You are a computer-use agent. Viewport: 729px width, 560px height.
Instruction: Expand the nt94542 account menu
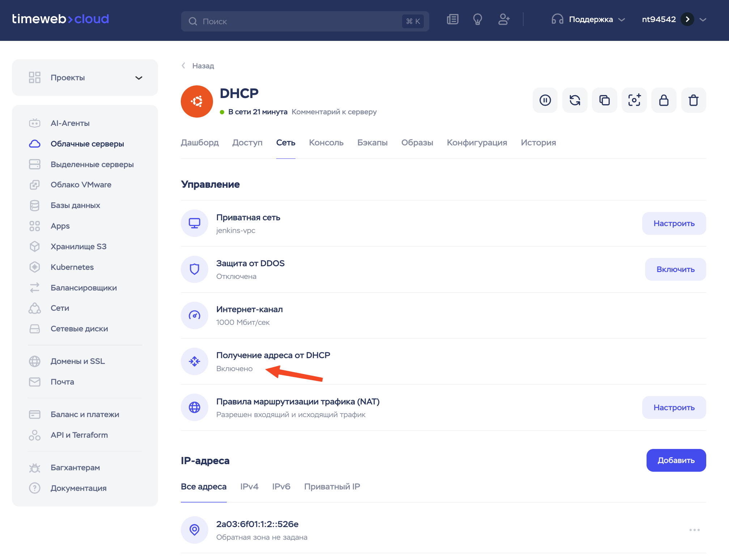(703, 20)
